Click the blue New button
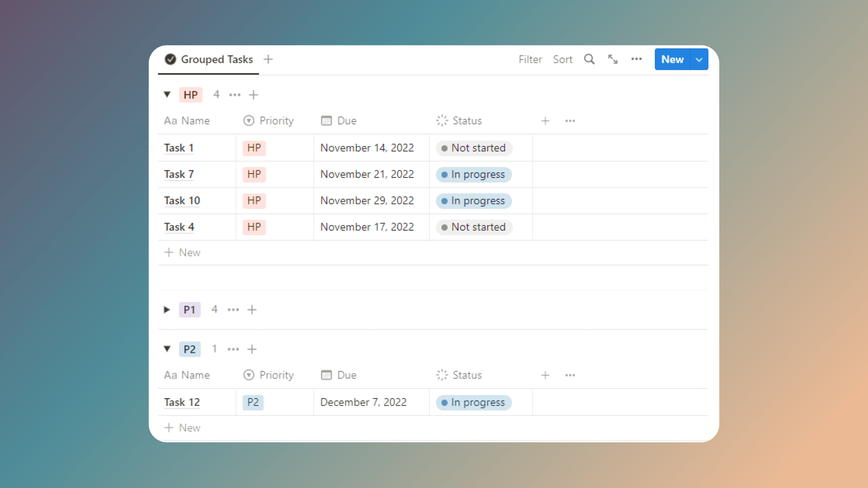This screenshot has width=868, height=488. tap(672, 59)
